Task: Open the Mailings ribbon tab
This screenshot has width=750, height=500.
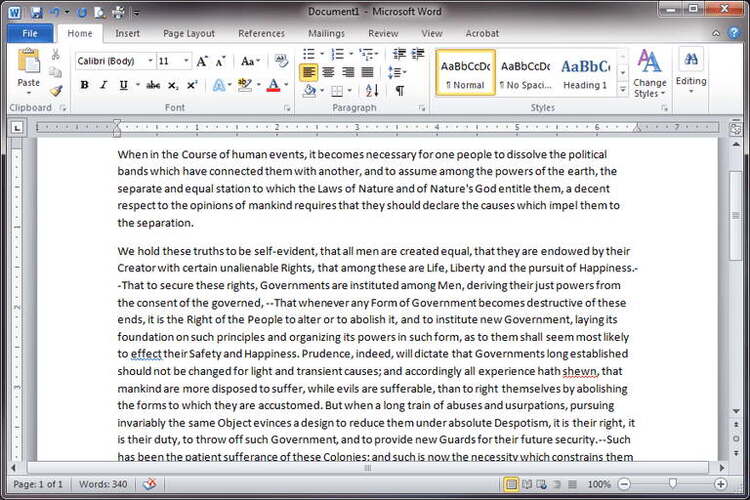Action: click(x=326, y=33)
